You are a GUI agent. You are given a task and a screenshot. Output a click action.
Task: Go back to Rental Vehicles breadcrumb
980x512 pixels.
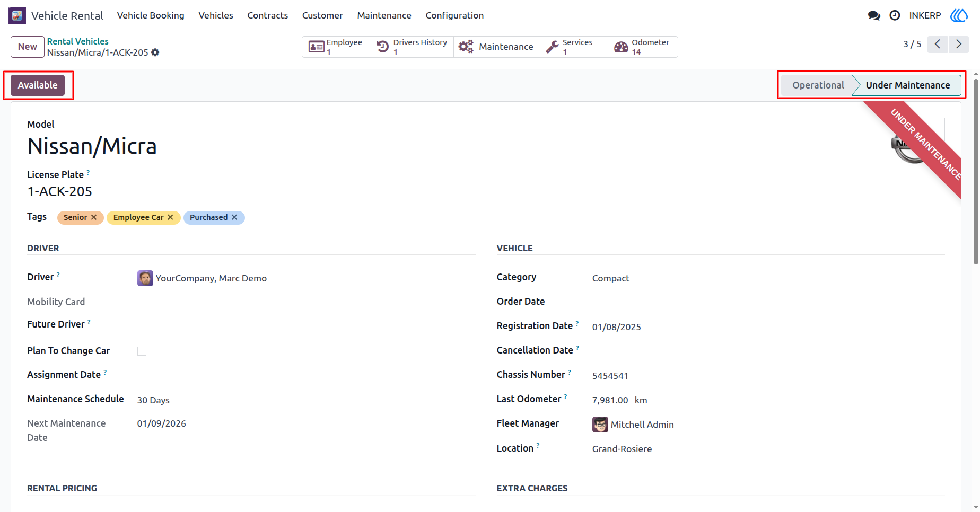(78, 41)
